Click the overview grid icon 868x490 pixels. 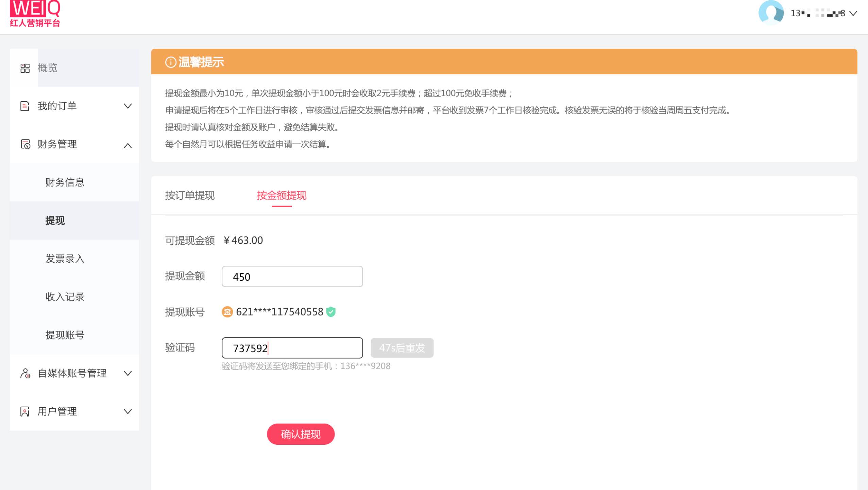[25, 68]
